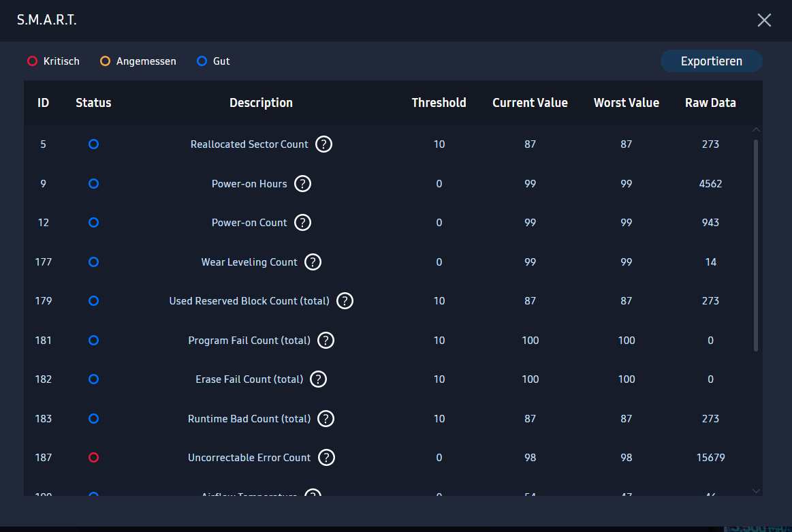Close the S.M.A.R.T. dialog
This screenshot has height=532, width=792.
(764, 20)
